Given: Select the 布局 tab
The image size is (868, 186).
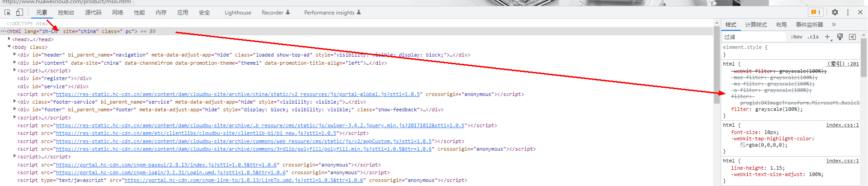Looking at the screenshot, I should 781,25.
